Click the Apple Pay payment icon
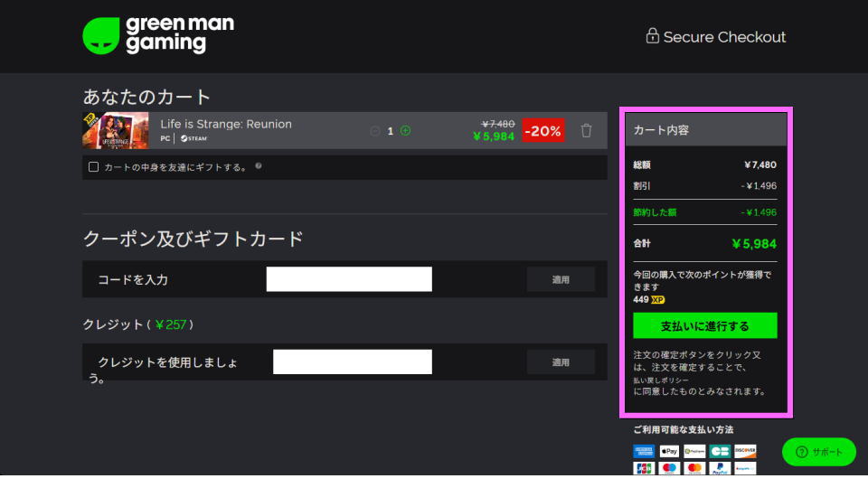The image size is (868, 488). tap(669, 451)
